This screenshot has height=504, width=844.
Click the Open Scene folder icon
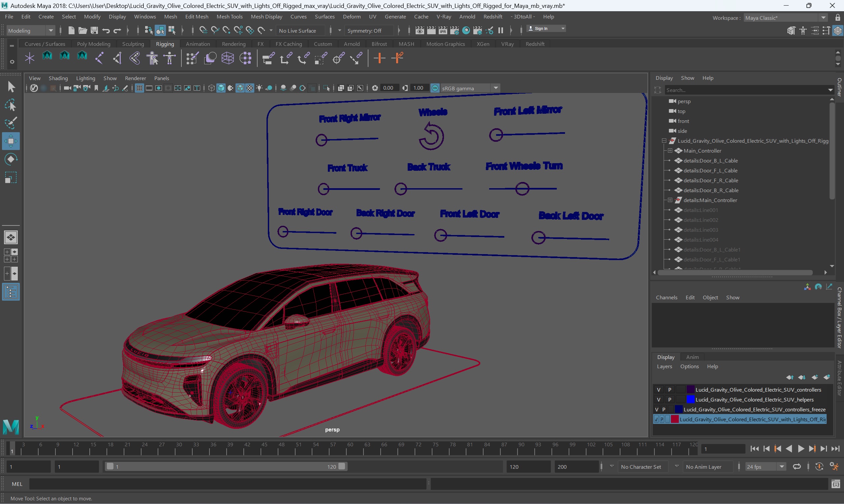[82, 31]
